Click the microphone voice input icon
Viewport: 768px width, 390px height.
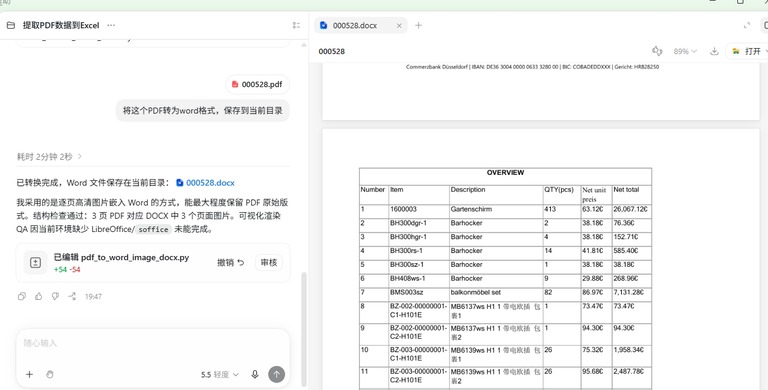[x=255, y=374]
